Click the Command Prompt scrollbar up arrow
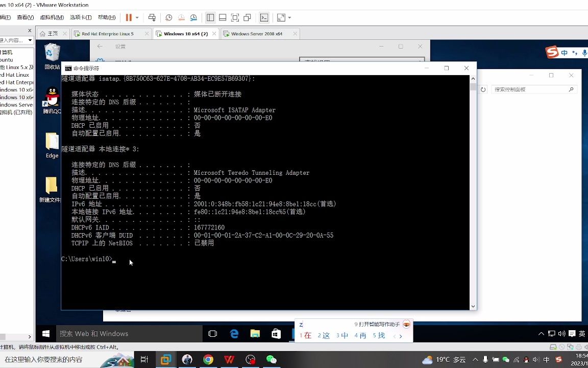Screen dimensions: 588x368 pyautogui.click(x=473, y=78)
